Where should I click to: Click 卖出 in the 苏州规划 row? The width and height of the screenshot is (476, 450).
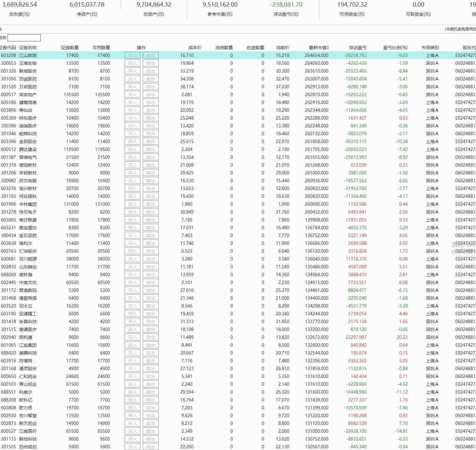(151, 447)
